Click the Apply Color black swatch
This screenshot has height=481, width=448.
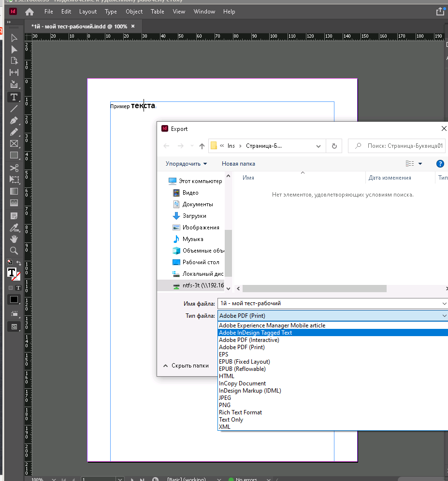14,300
